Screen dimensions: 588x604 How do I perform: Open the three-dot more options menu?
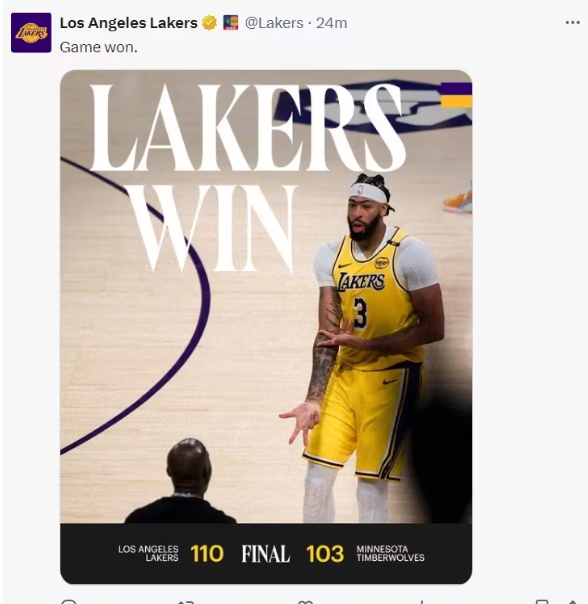pyautogui.click(x=572, y=23)
